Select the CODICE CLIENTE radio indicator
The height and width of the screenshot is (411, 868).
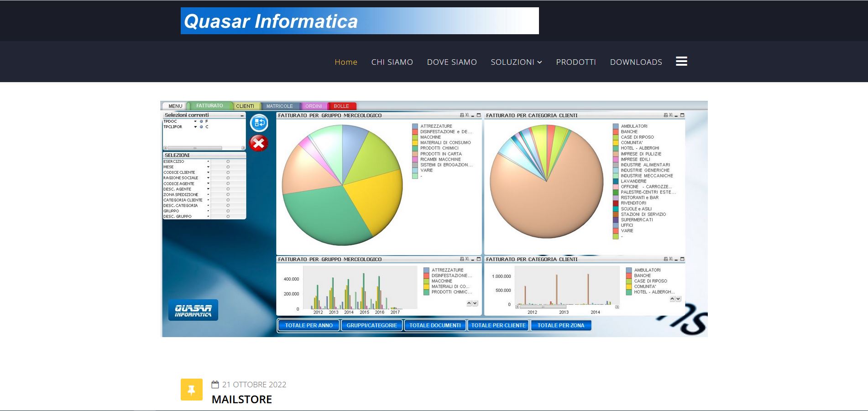click(228, 172)
